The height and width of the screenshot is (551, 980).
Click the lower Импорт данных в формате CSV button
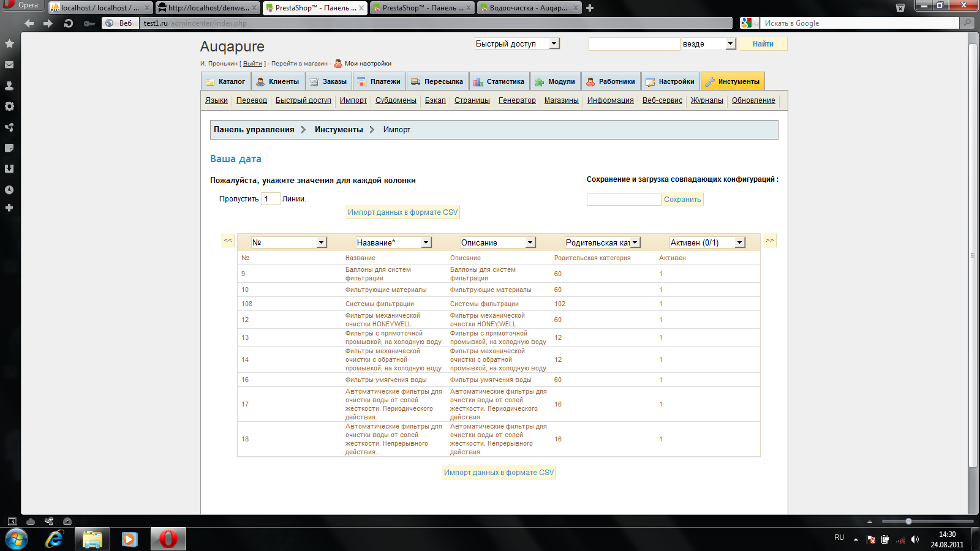point(499,473)
